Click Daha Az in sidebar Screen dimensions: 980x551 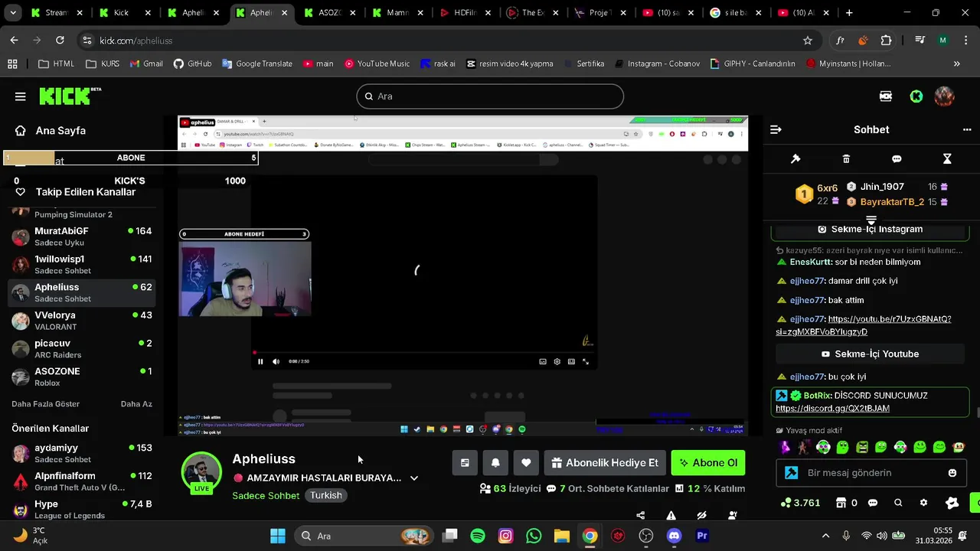(136, 404)
